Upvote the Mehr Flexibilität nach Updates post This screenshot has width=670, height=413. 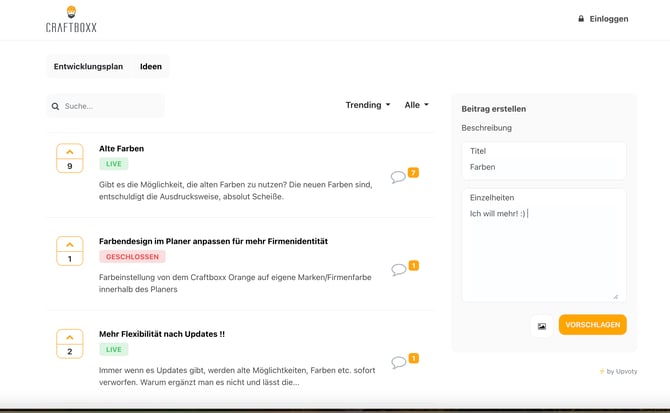pyautogui.click(x=69, y=338)
